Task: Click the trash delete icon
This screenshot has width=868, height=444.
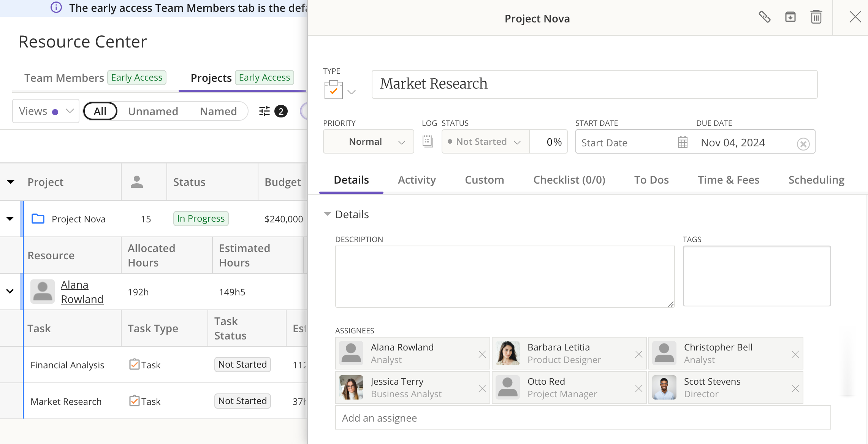Action: [x=816, y=17]
